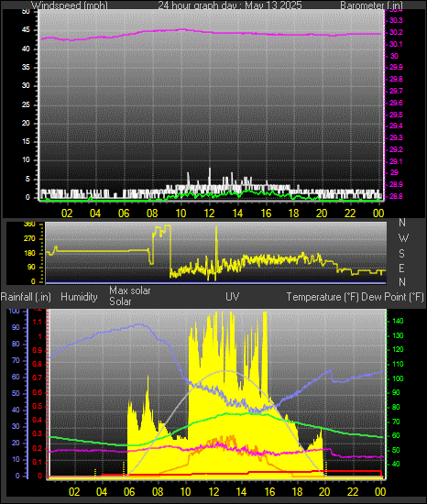The width and height of the screenshot is (427, 504).
Task: Click the Temperature (°F) legend label
Action: coord(323,297)
